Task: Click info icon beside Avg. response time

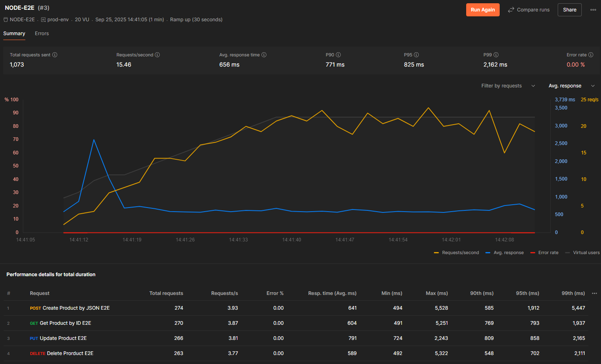Action: click(264, 55)
